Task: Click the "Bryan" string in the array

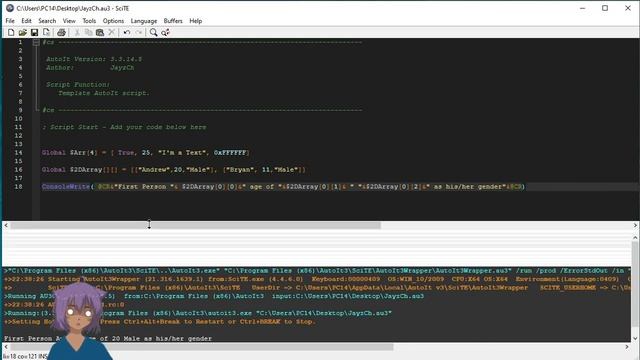Action: pyautogui.click(x=239, y=169)
